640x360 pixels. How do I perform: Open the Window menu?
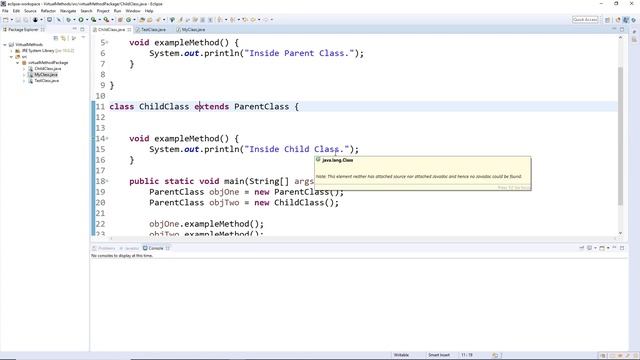pyautogui.click(x=133, y=11)
